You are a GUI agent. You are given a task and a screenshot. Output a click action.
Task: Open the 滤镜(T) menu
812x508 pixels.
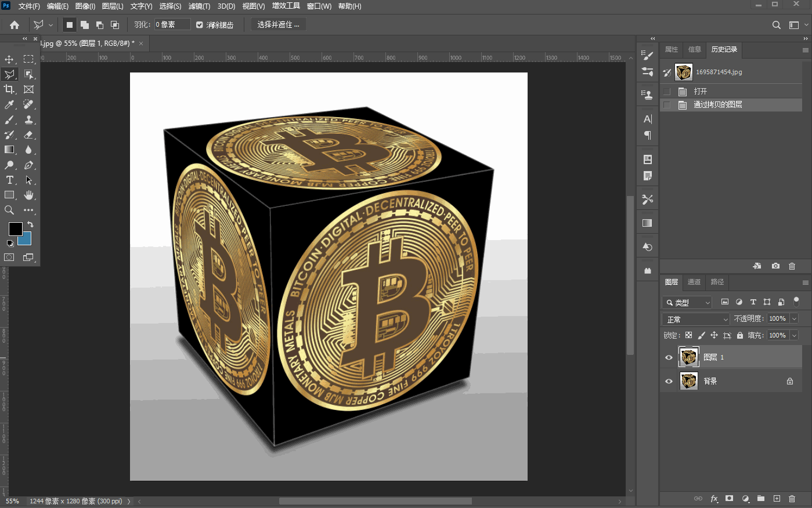coord(199,6)
